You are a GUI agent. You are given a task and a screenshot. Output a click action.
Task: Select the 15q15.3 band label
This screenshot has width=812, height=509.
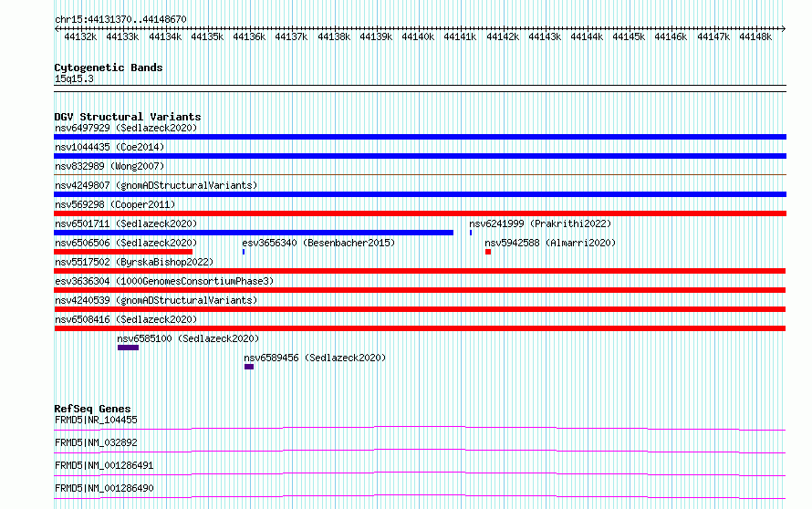tap(74, 78)
